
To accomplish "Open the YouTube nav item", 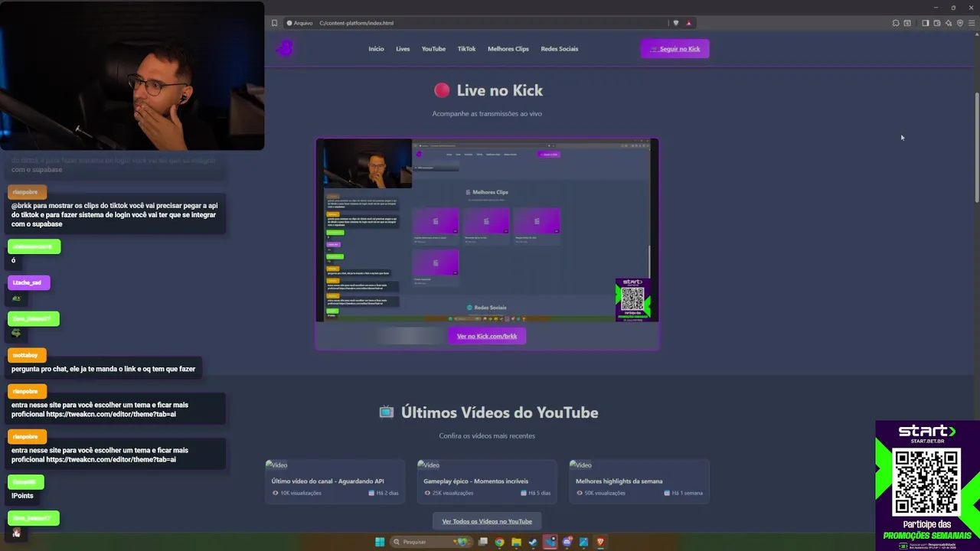I will pos(433,49).
